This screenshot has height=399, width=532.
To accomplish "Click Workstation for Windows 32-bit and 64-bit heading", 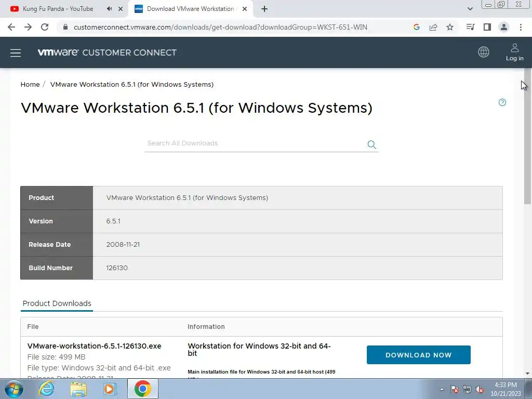I will pos(259,350).
